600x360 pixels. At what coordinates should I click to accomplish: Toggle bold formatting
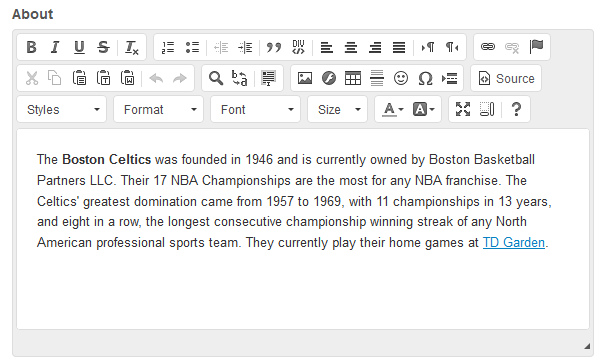point(31,47)
